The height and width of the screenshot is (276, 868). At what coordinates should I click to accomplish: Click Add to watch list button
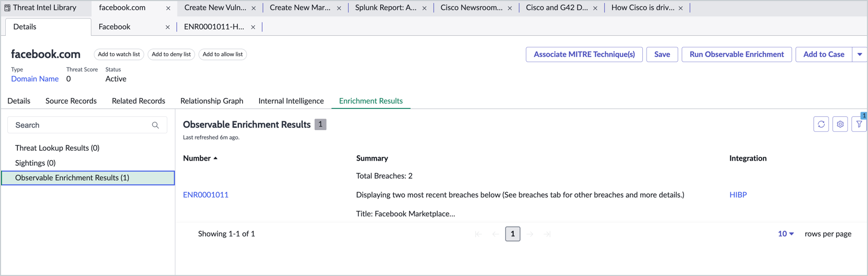(119, 54)
